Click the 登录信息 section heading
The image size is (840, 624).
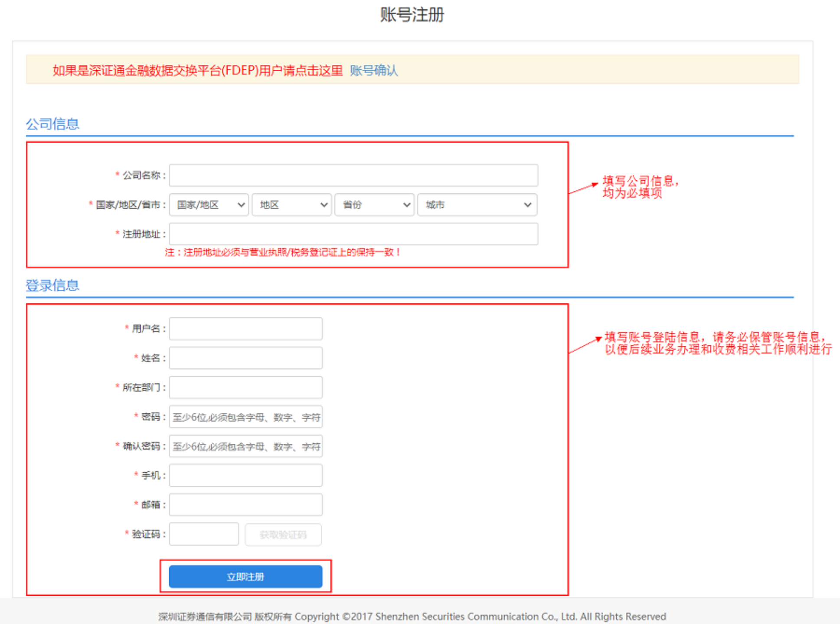(x=52, y=286)
